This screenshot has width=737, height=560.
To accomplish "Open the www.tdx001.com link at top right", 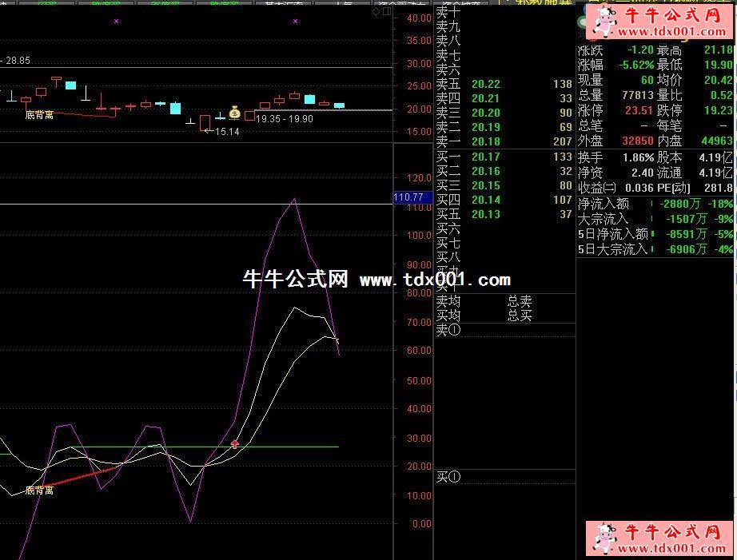I will click(x=671, y=32).
